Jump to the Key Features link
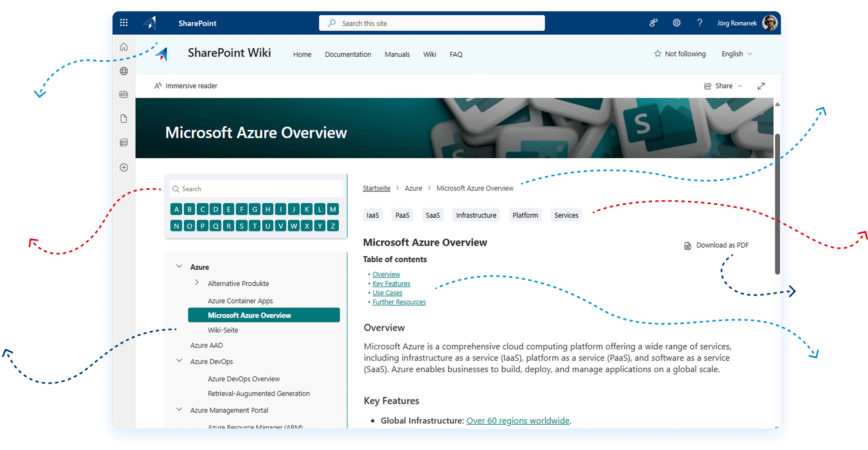This screenshot has height=450, width=868. pos(391,284)
